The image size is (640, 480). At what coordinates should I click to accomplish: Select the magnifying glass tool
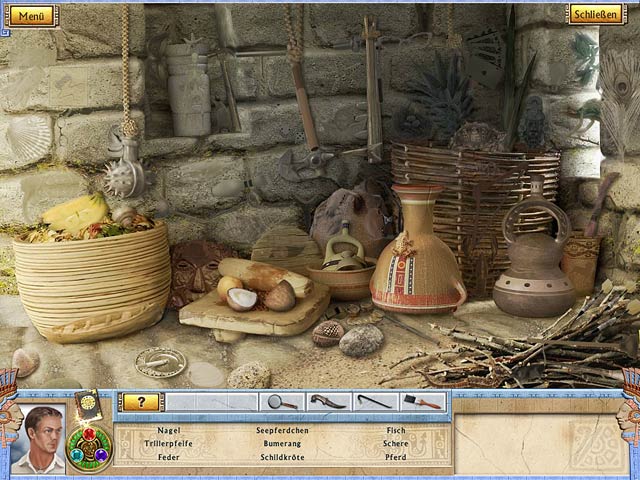(x=281, y=401)
